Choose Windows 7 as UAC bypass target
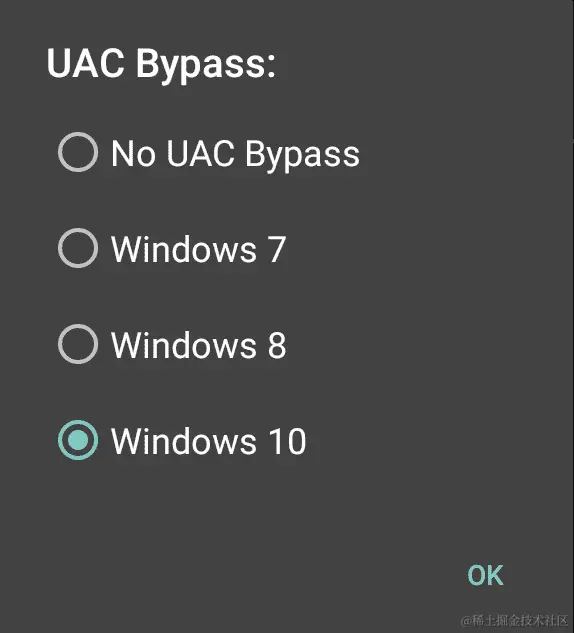 [x=78, y=248]
